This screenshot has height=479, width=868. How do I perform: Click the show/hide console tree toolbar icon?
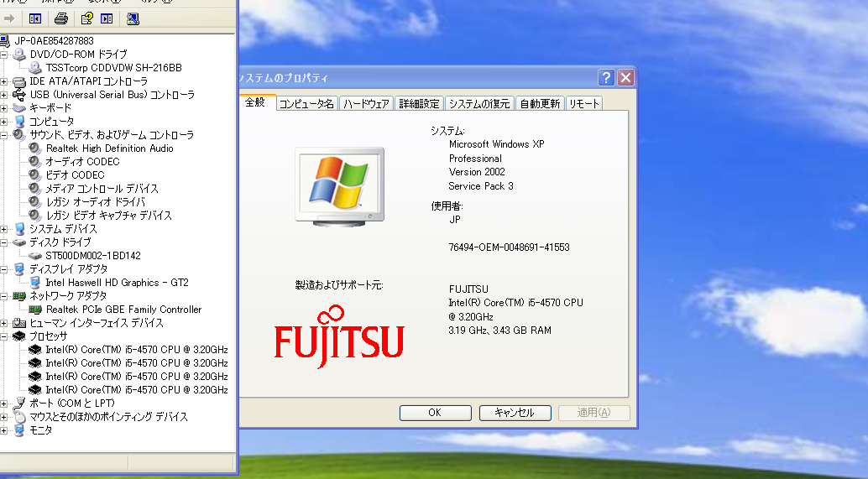click(x=35, y=18)
